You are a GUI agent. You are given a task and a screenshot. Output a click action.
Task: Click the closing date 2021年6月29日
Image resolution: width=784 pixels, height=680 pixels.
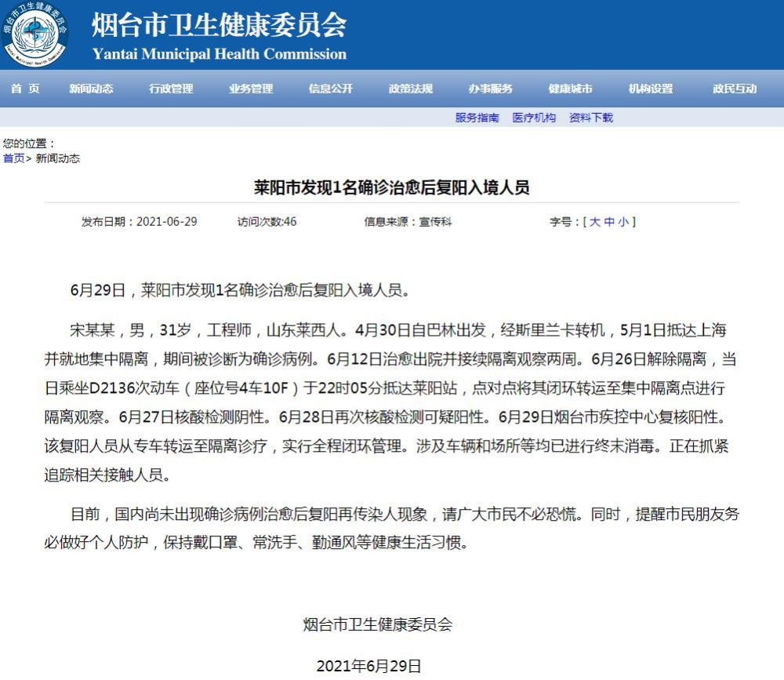[x=369, y=666]
